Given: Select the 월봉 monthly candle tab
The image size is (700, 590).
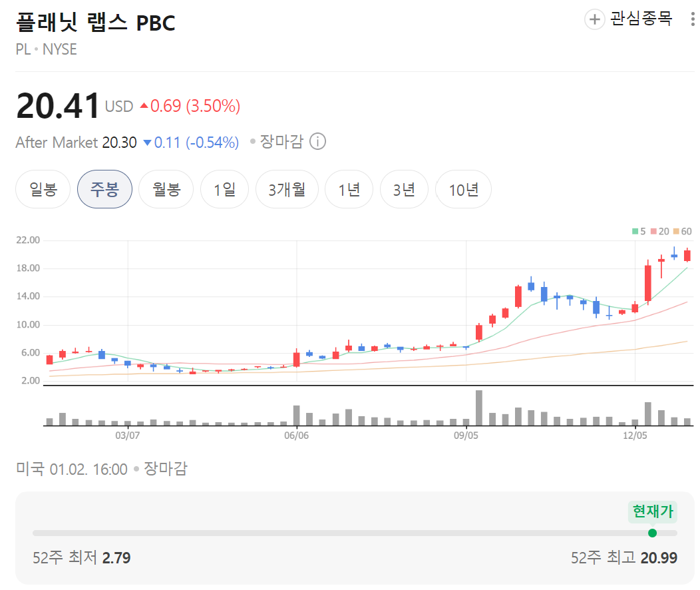Looking at the screenshot, I should point(166,189).
